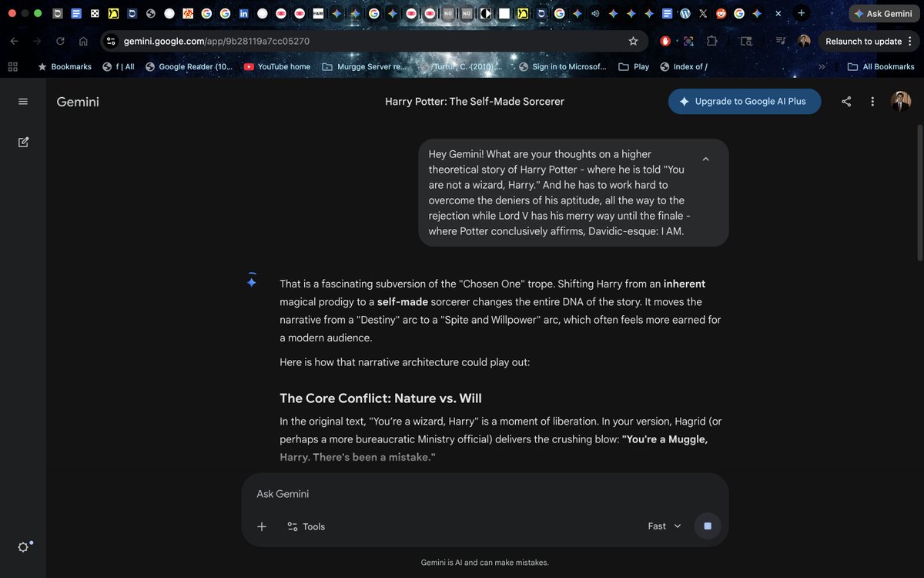Click the Upgrade to Google AI Plus button
Image resolution: width=924 pixels, height=578 pixels.
(x=744, y=101)
